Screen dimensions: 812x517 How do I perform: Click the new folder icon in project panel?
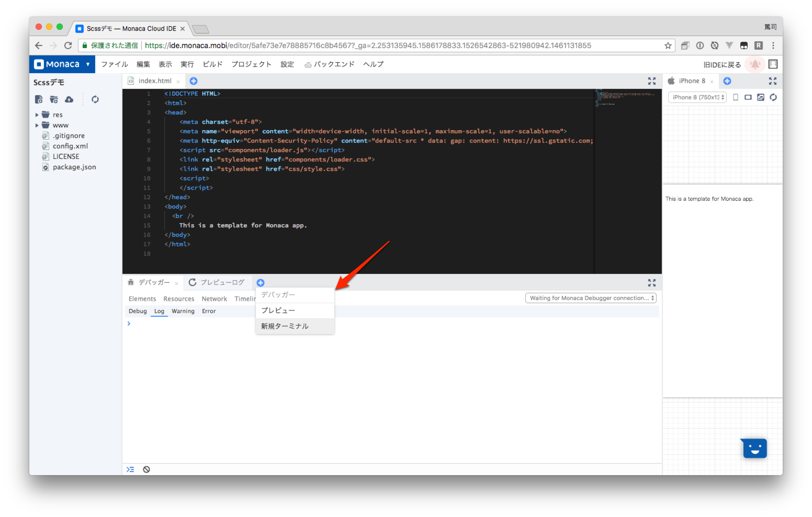click(54, 99)
